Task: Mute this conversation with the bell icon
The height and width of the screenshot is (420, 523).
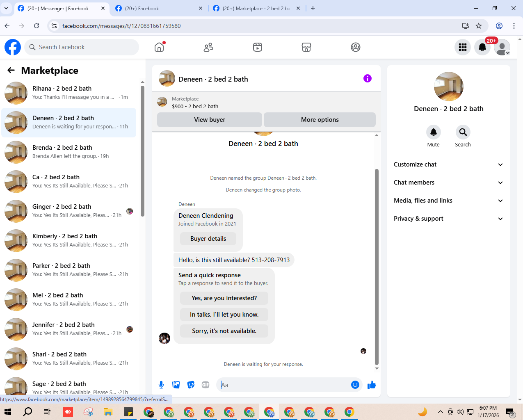Action: click(x=434, y=132)
